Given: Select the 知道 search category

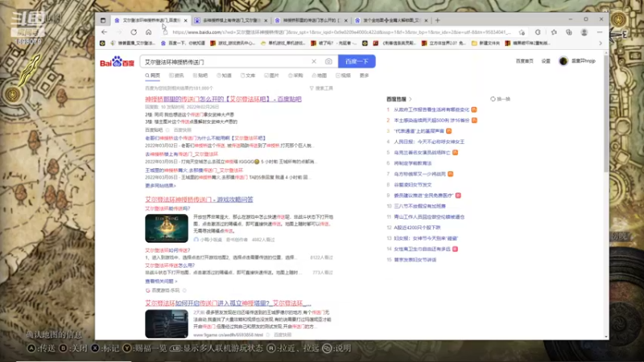Looking at the screenshot, I should [x=225, y=76].
